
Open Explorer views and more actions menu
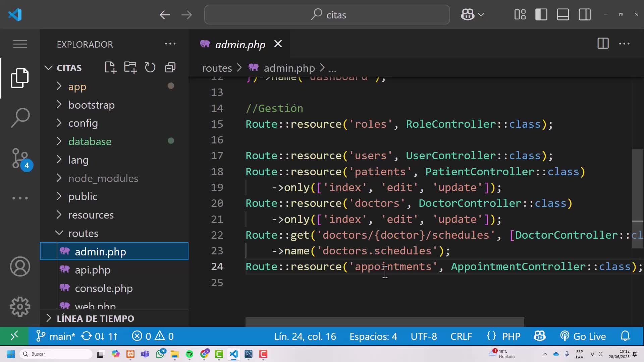170,44
